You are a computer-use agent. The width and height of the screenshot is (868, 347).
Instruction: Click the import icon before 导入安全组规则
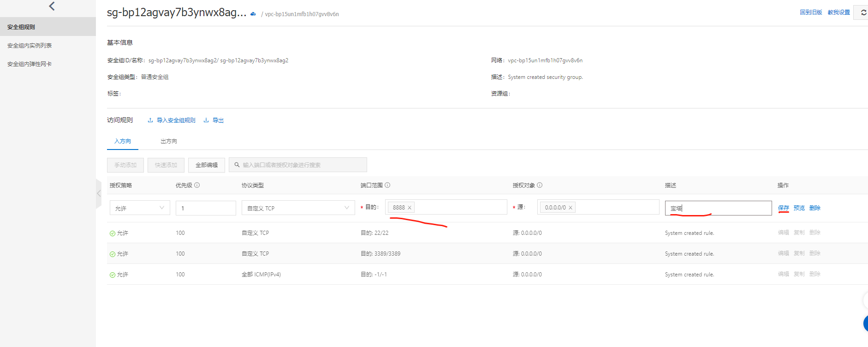click(150, 120)
